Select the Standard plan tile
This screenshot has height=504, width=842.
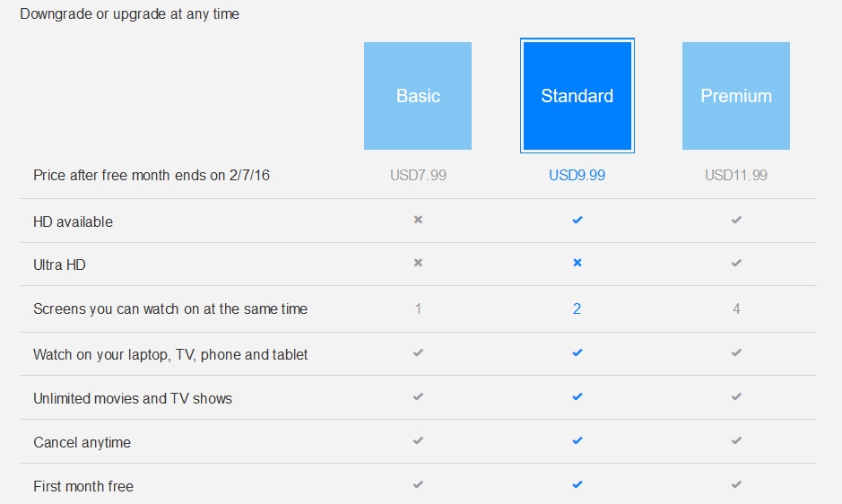577,96
